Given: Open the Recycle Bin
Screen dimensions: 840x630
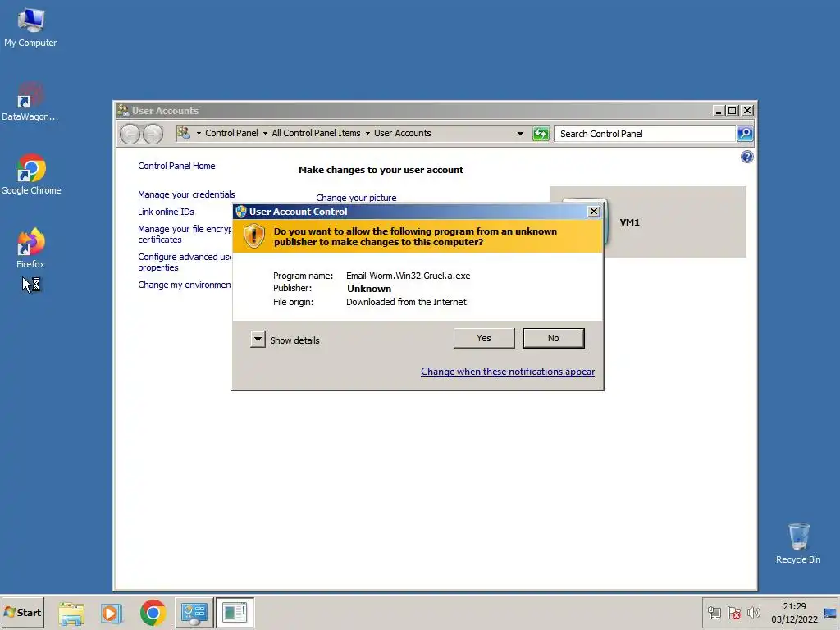Looking at the screenshot, I should [x=798, y=544].
